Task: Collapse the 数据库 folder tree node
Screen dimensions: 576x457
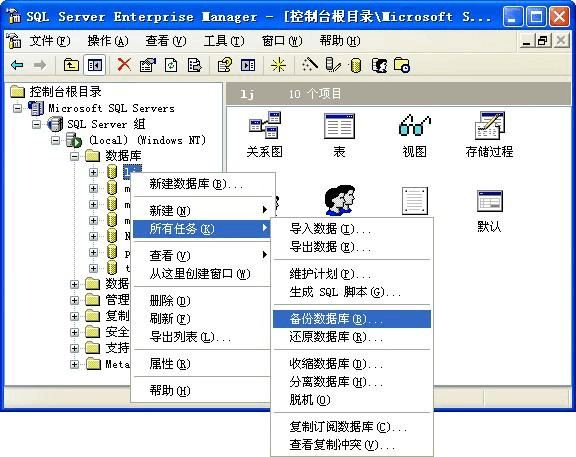Action: click(x=74, y=156)
